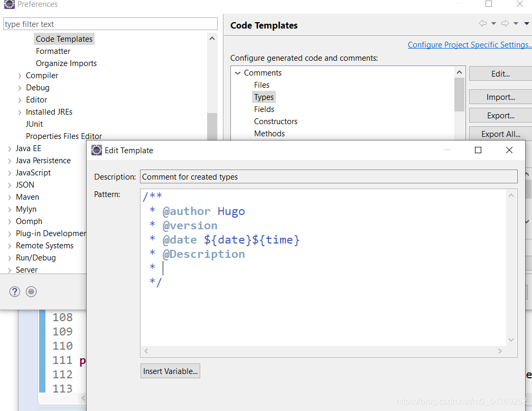Click the back navigation arrow in Code Templates header
The height and width of the screenshot is (411, 532).
click(482, 23)
